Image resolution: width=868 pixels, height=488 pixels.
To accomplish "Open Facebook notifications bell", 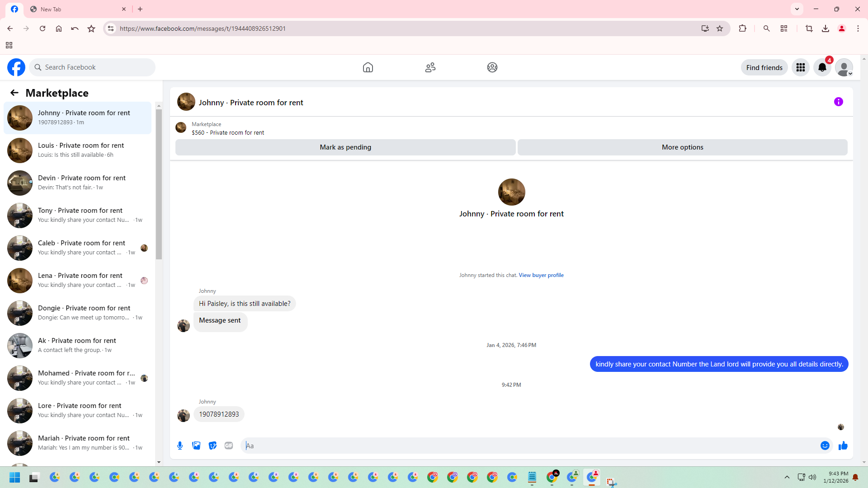I will click(822, 67).
